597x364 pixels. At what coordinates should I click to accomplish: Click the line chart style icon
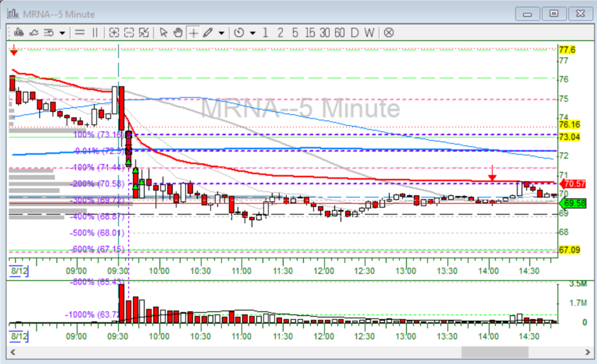(33, 32)
